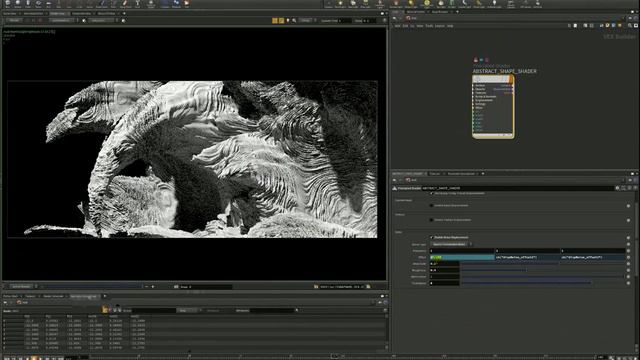
Task: Open the Noise Type dropdown
Action: point(451,244)
